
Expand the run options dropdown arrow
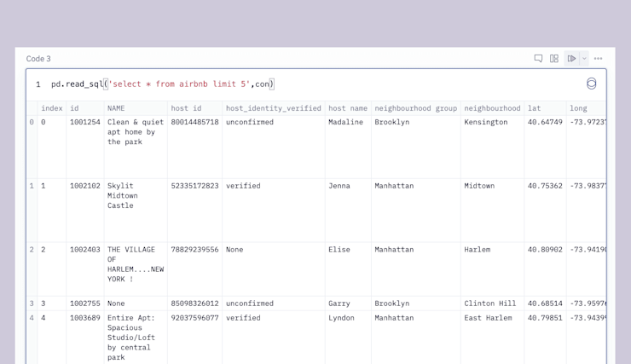click(x=584, y=59)
